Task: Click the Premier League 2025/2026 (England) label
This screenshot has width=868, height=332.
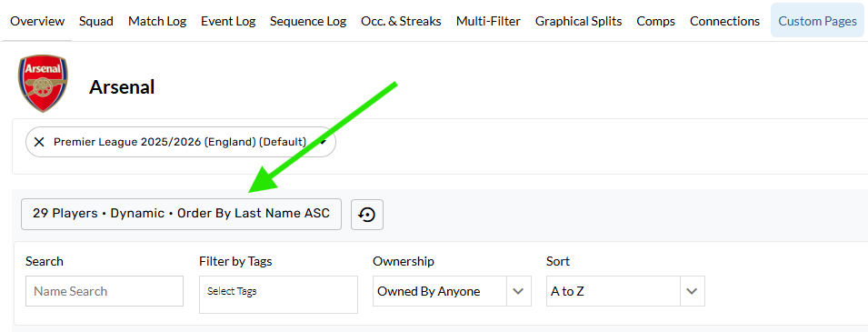Action: coord(180,142)
